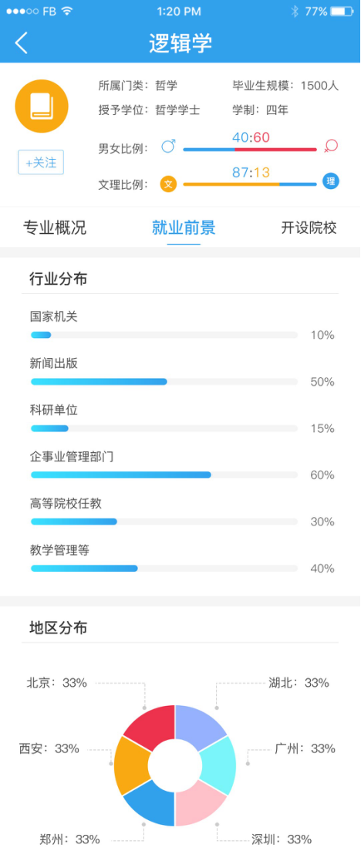Viewport: 361px width, 868px height.
Task: Click the orange 文 liberal arts icon
Action: click(168, 184)
